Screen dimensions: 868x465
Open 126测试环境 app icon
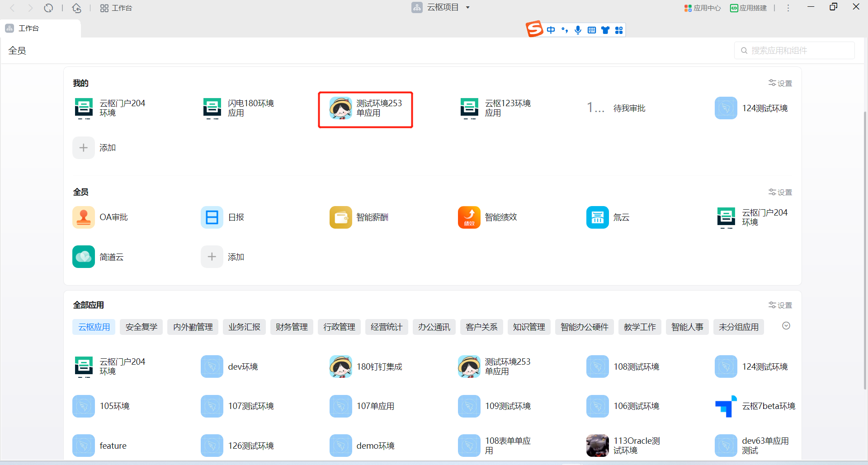pos(212,446)
